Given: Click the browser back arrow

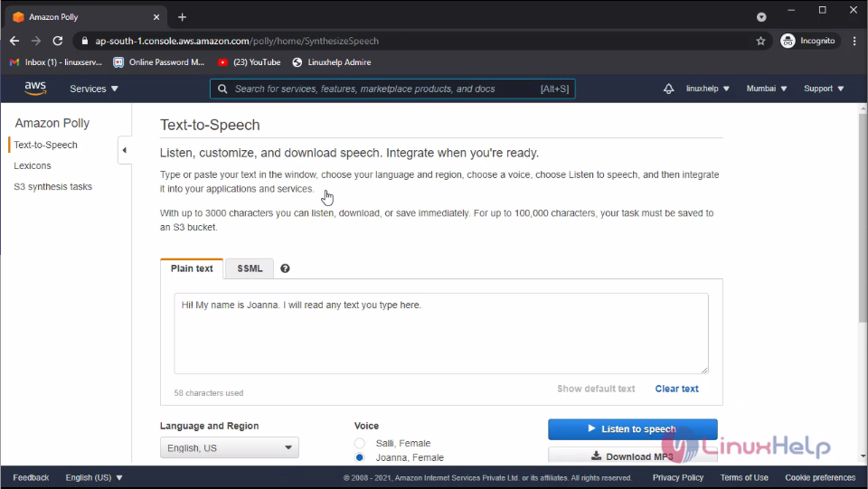Looking at the screenshot, I should coord(15,41).
